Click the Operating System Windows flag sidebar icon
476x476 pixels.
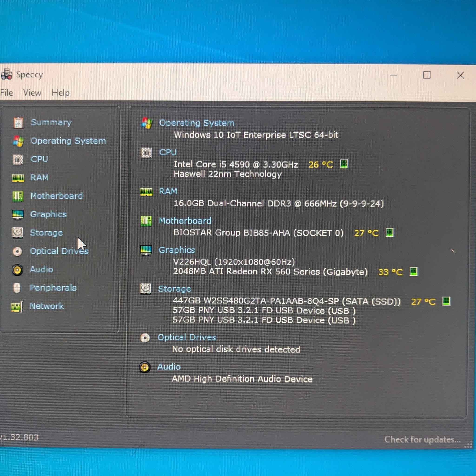pyautogui.click(x=18, y=141)
